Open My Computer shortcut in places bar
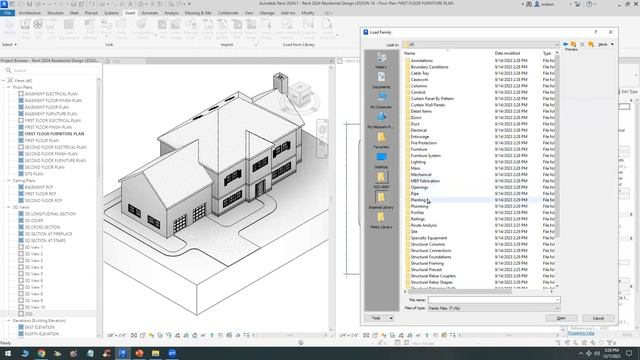640x360 pixels. 381,100
